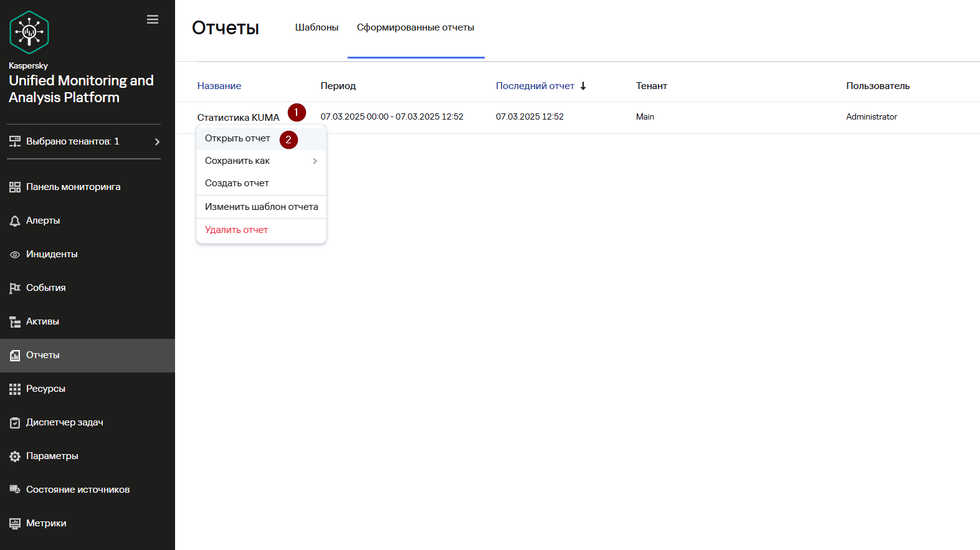Click the Main tenant cell
This screenshot has width=980, height=550.
[645, 117]
